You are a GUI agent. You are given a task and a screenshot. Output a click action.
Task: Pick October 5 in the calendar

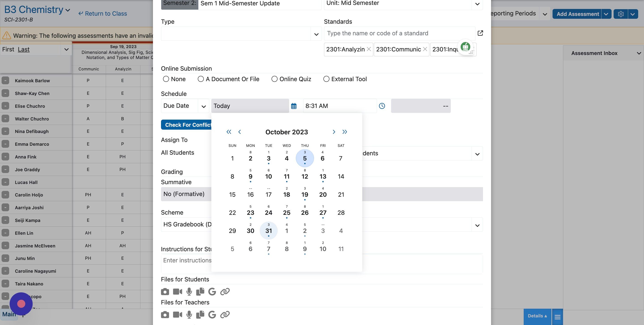[x=305, y=158]
